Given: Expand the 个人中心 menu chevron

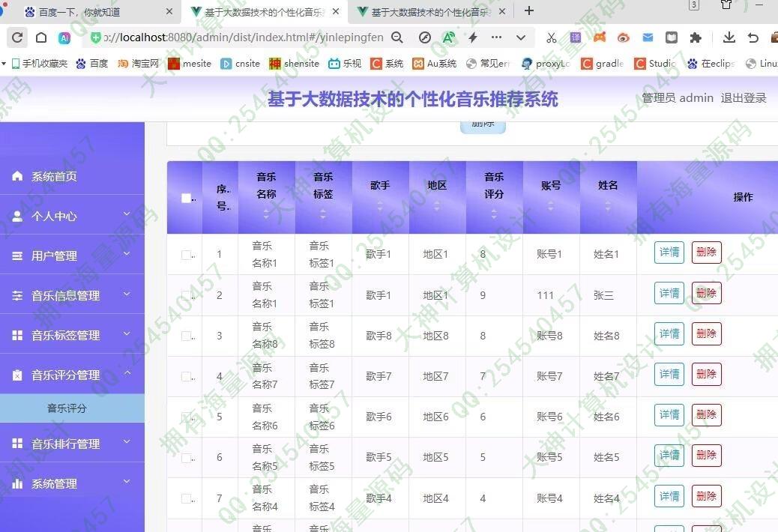Looking at the screenshot, I should (x=127, y=214).
